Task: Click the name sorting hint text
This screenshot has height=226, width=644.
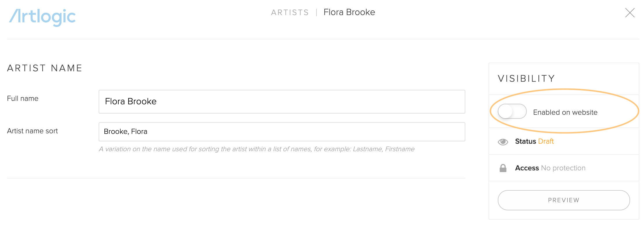Action: click(x=256, y=149)
